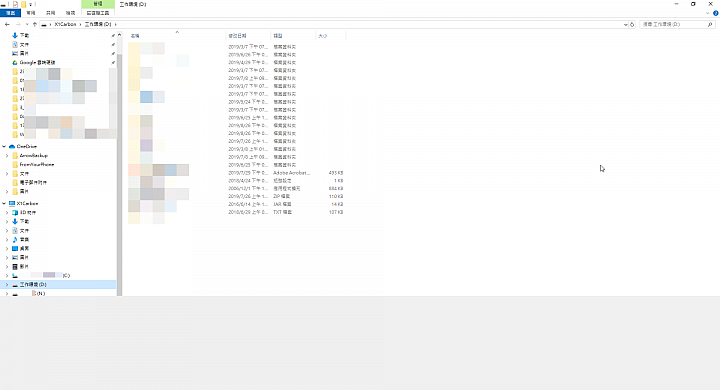Open the Share (共用) ribbon tab

(x=51, y=13)
